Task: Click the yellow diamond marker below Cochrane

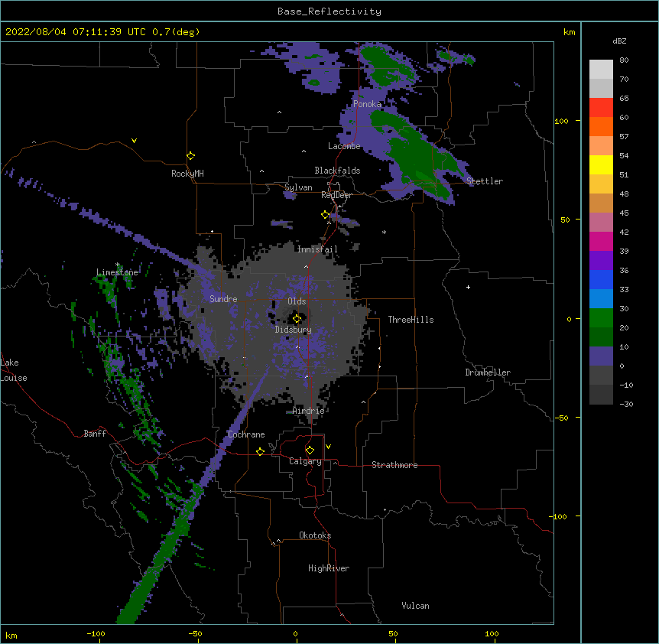Action: [x=261, y=451]
